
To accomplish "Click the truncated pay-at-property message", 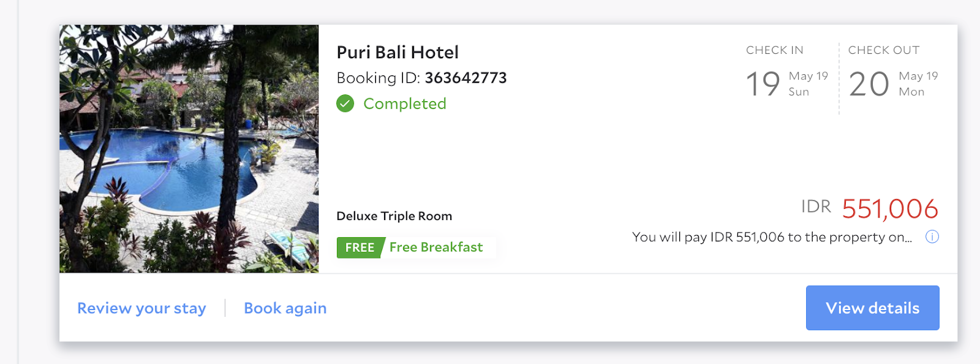I will 772,237.
